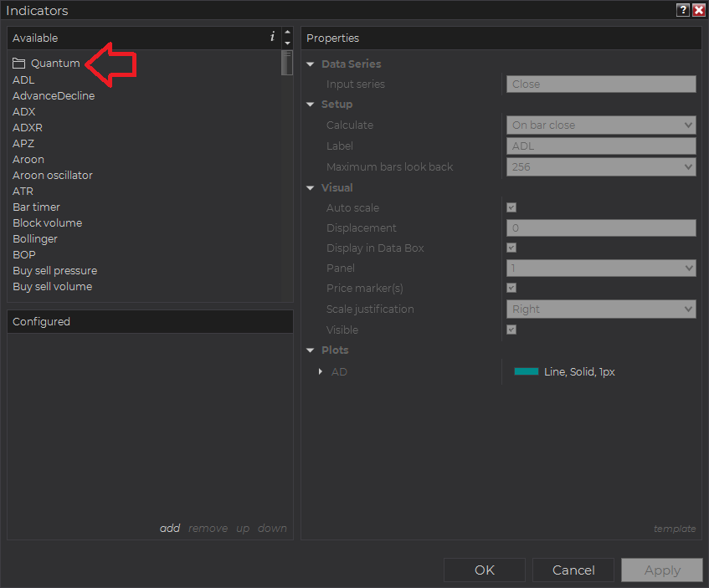The image size is (709, 588).
Task: Click the up arrow in the Available header
Action: 288,32
